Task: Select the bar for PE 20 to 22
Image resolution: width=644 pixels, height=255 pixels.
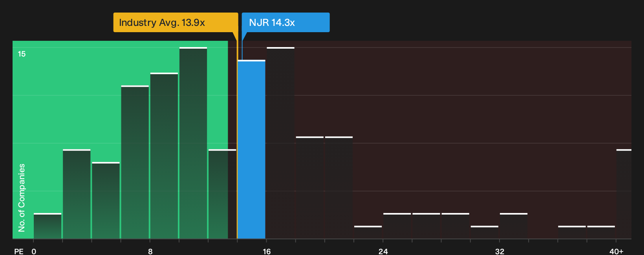Action: click(339, 188)
